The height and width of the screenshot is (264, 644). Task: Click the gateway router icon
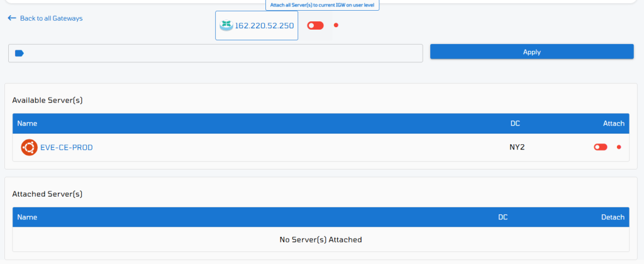point(226,25)
